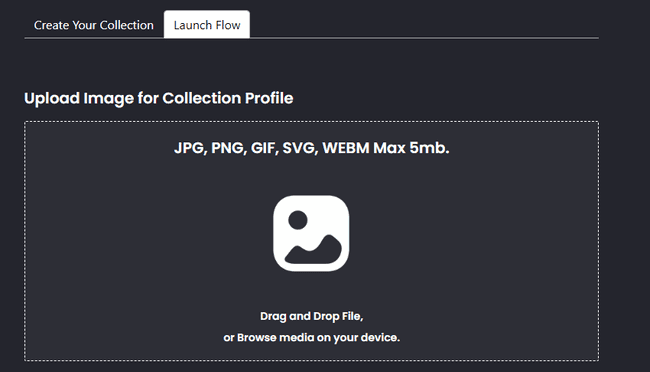Click the divider line beneath the tabs

(311, 38)
